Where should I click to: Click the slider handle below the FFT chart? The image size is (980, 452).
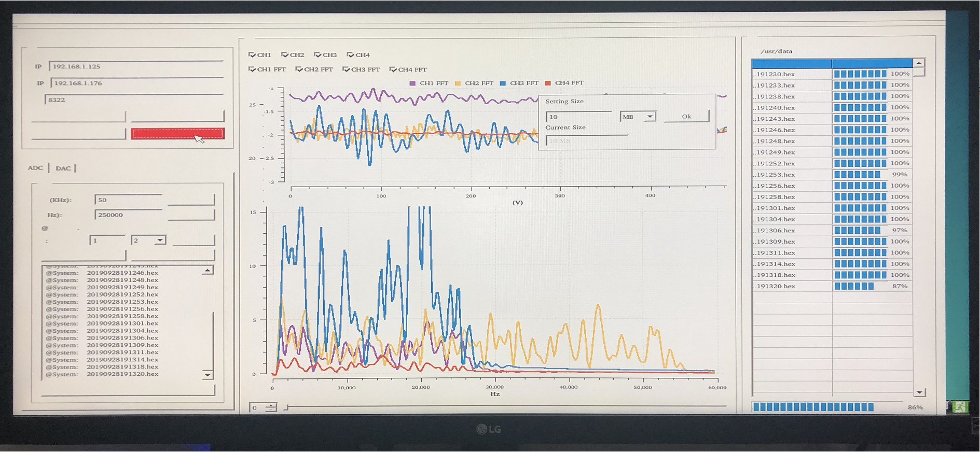click(x=286, y=408)
